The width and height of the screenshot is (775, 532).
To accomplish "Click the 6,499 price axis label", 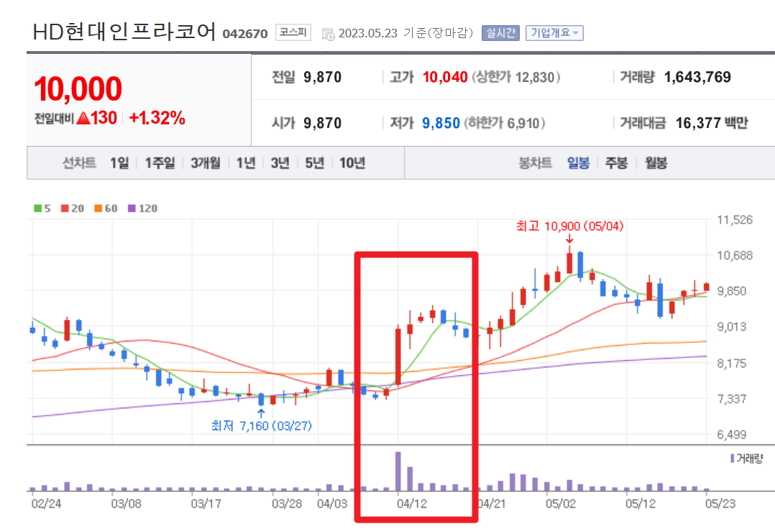I will (x=732, y=435).
